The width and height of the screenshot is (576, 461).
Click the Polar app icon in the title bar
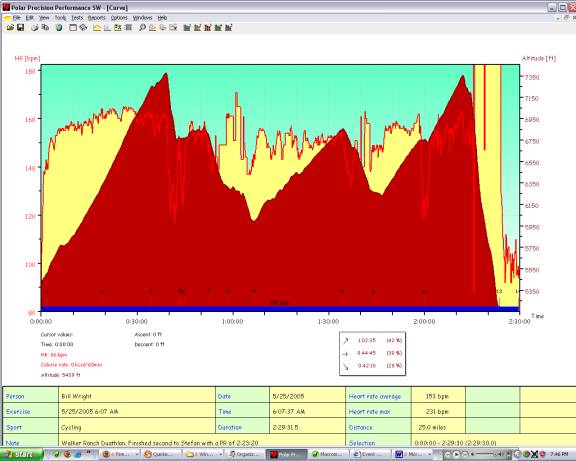pos(6,7)
